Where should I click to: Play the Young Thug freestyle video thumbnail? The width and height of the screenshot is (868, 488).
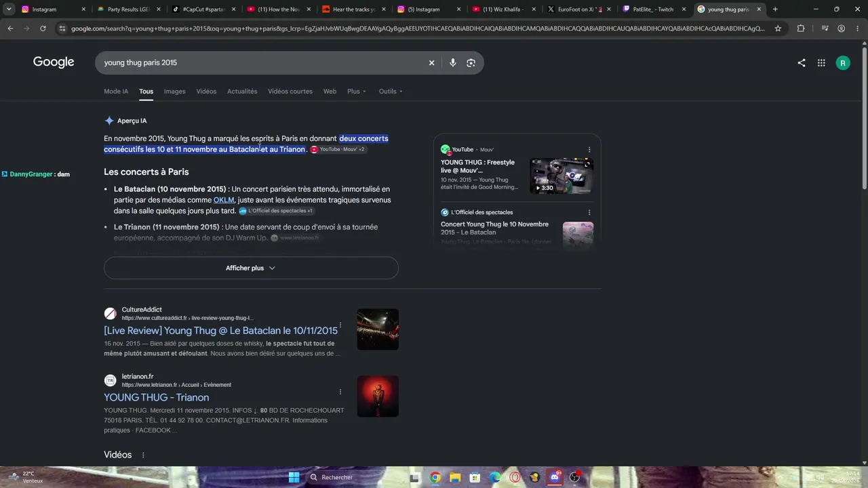[x=561, y=176]
